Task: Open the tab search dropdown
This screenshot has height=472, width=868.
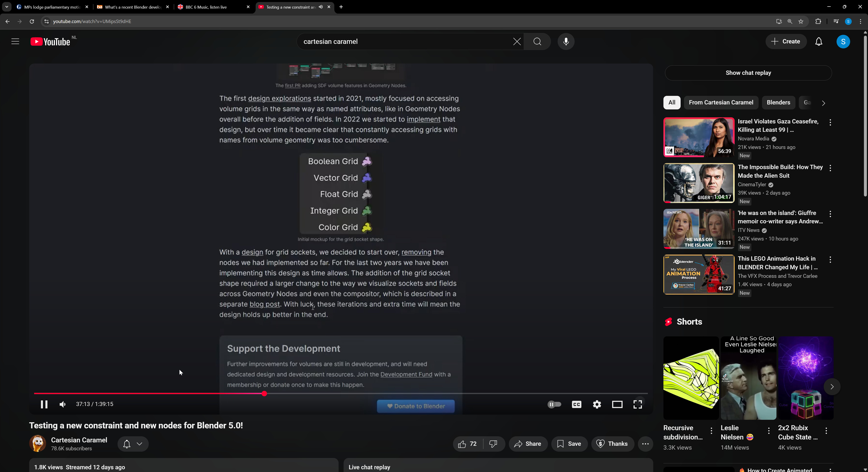Action: pos(7,7)
